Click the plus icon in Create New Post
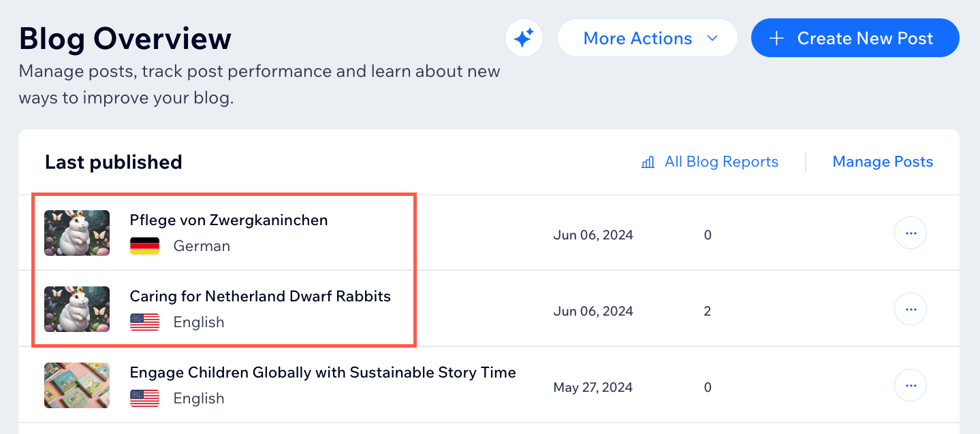Viewport: 980px width, 434px height. 776,39
